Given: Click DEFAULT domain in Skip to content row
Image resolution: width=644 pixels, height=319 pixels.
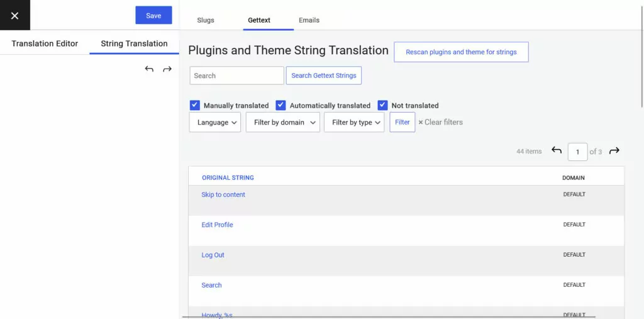Looking at the screenshot, I should coord(574,194).
